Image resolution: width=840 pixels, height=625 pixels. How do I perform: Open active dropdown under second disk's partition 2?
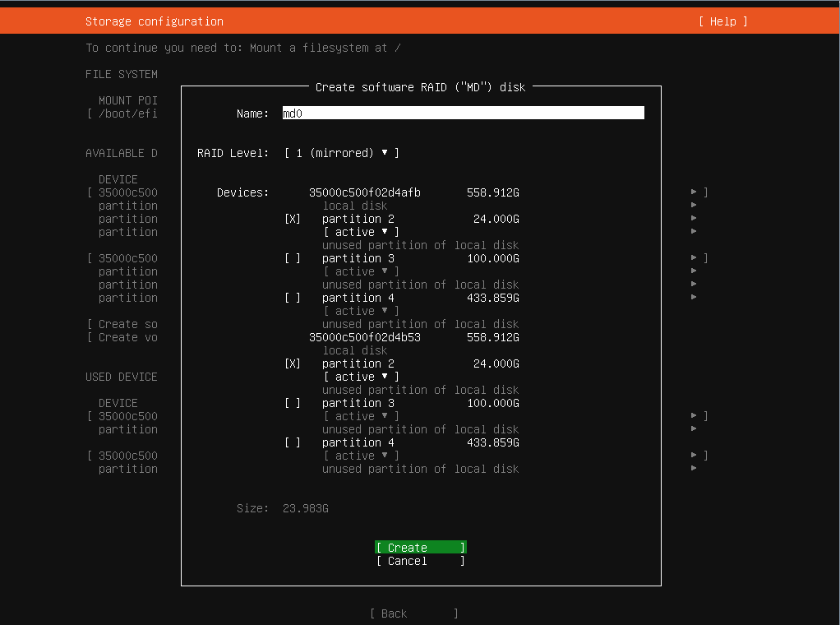tap(361, 377)
